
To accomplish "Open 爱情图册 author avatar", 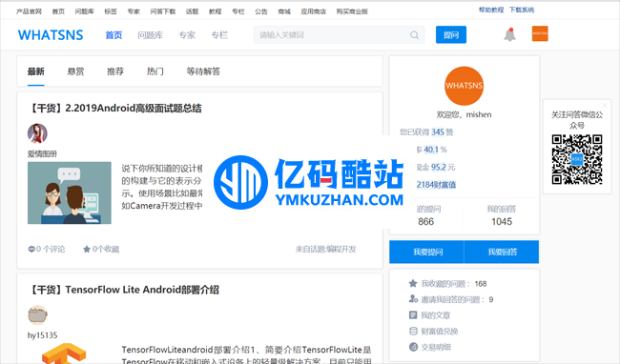I will (37, 133).
